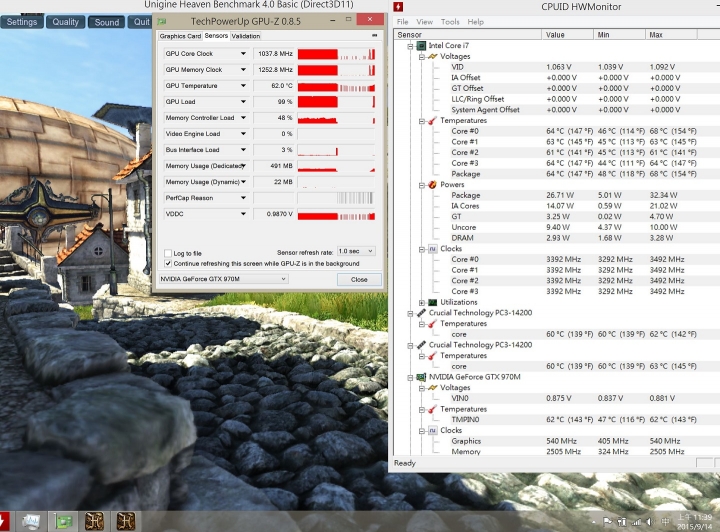Viewport: 720px width, 532px height.
Task: Click the Voltages icon under Intel Core i7
Action: (x=432, y=56)
